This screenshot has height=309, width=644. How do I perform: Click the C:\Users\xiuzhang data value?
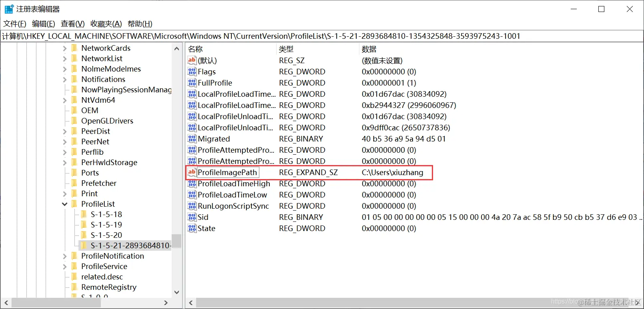[392, 172]
